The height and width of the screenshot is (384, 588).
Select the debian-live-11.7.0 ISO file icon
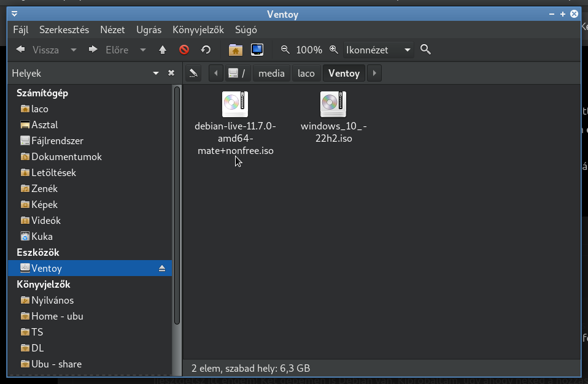(x=235, y=104)
